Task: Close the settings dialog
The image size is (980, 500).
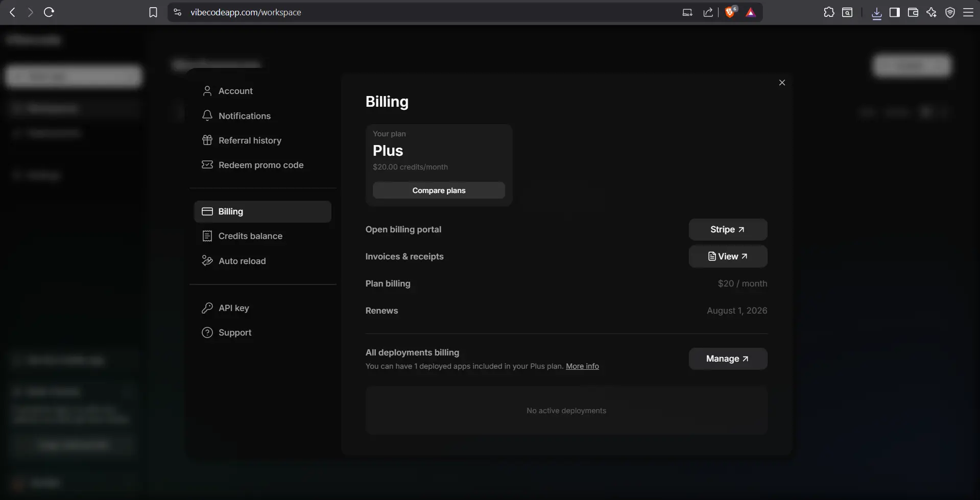Action: pos(782,83)
